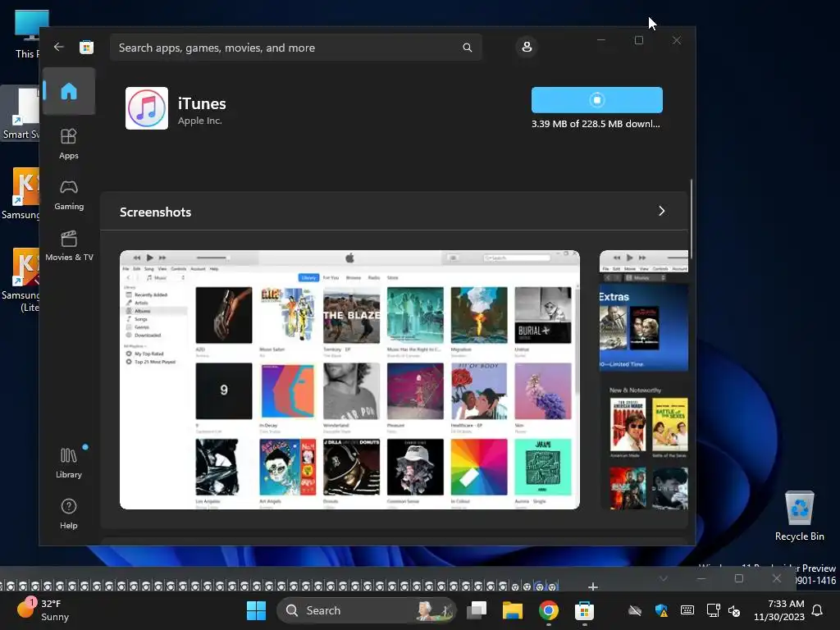The image size is (840, 630).
Task: Open the weather widget showing 32°F
Action: pyautogui.click(x=44, y=610)
